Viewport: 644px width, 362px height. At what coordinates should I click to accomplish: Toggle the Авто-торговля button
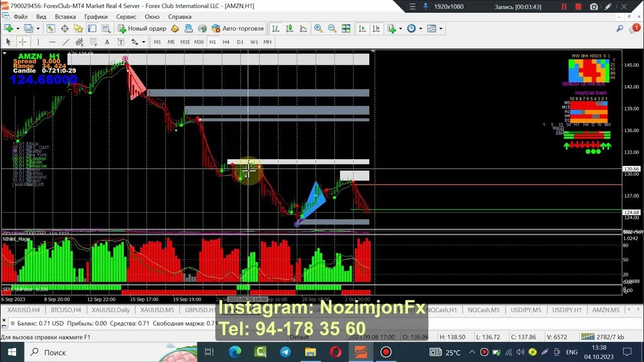pos(237,29)
